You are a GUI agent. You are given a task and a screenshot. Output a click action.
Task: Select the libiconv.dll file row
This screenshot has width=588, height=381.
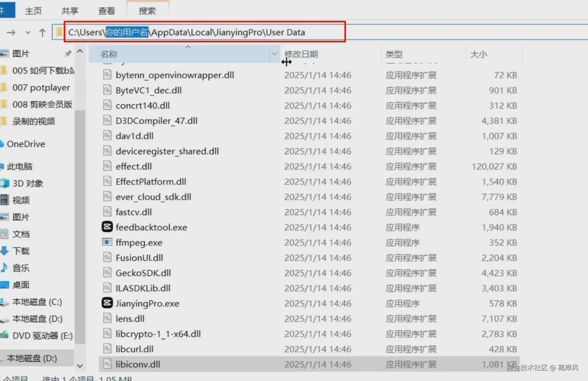click(138, 364)
